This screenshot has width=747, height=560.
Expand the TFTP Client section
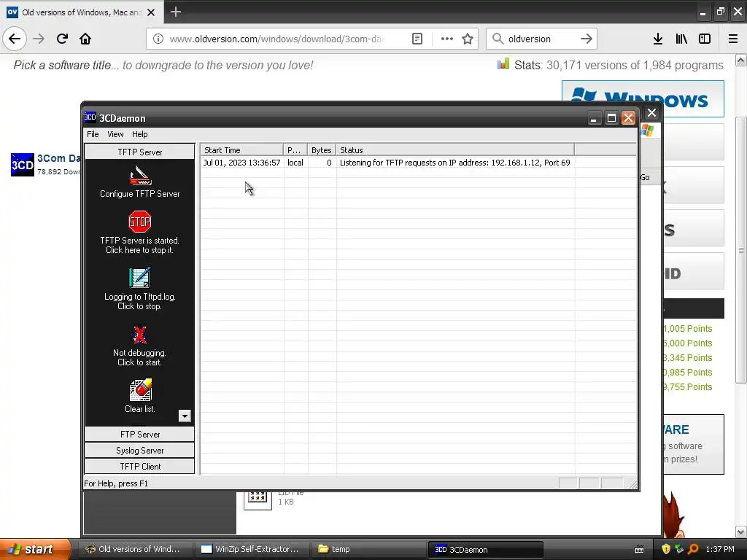pos(139,466)
